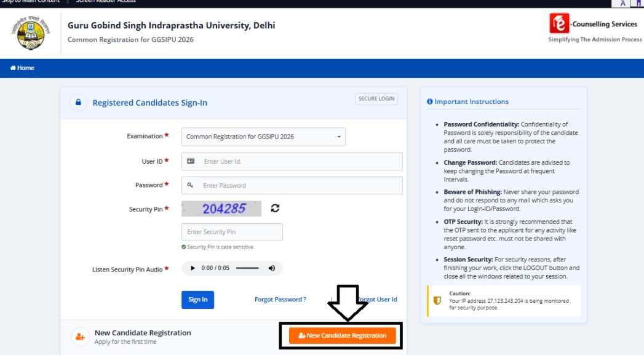
Task: Click the 'Guru Gobind Singh Indraprastha University, Delhi' title
Action: pyautogui.click(x=171, y=25)
